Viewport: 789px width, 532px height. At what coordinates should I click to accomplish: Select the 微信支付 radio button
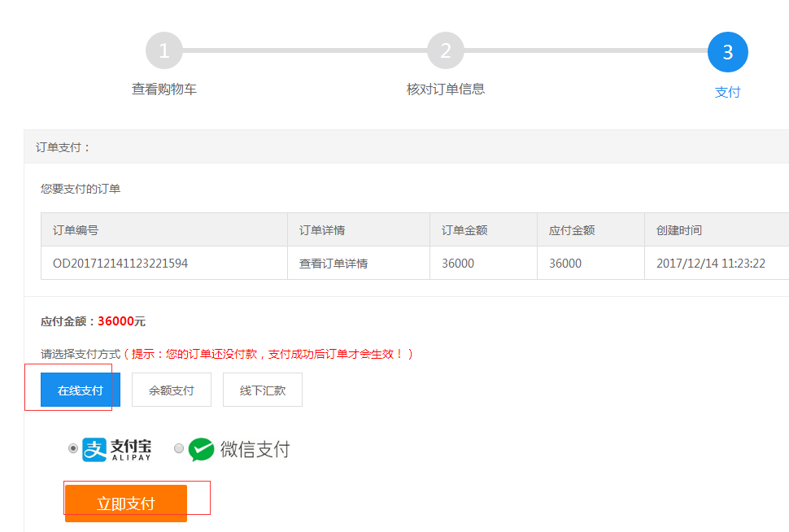pyautogui.click(x=179, y=448)
